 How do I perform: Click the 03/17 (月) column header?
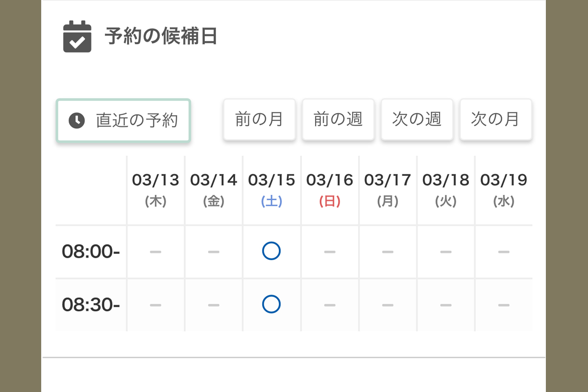[x=388, y=190]
